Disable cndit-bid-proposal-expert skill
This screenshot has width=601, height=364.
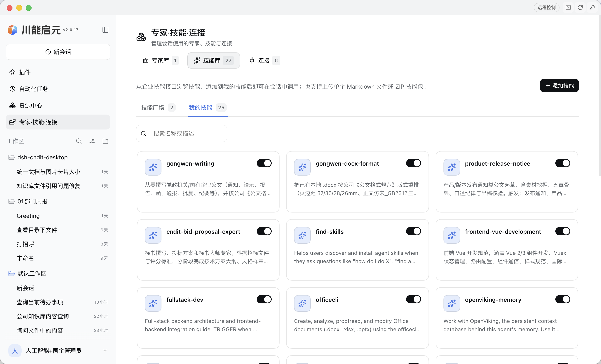coord(264,231)
